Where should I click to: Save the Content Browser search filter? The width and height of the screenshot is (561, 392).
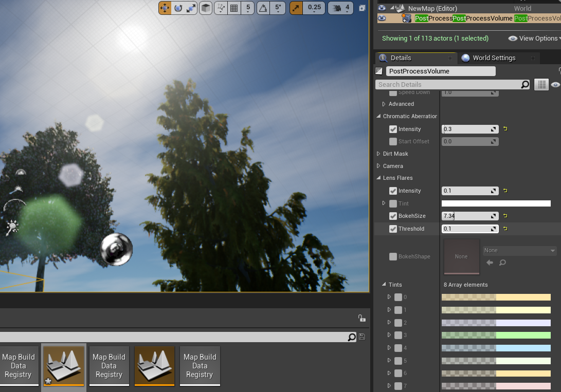click(x=362, y=337)
